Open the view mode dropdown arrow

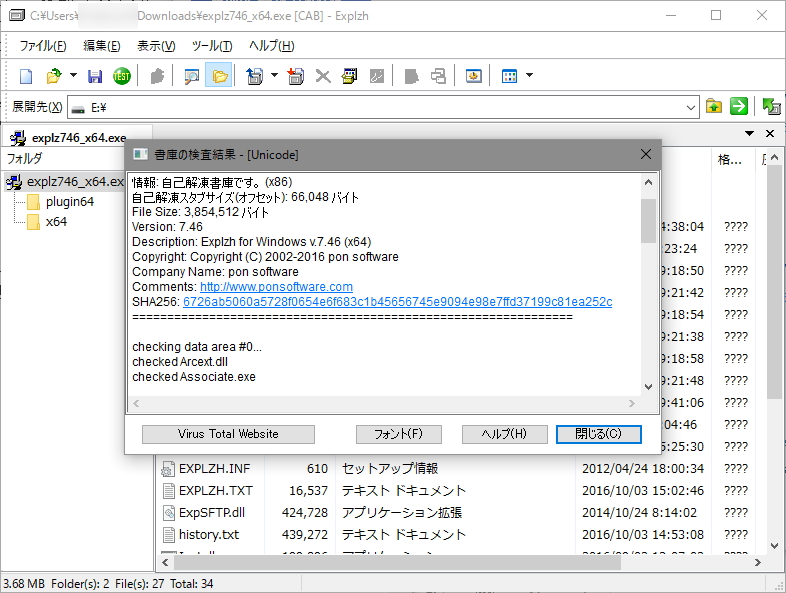[529, 76]
